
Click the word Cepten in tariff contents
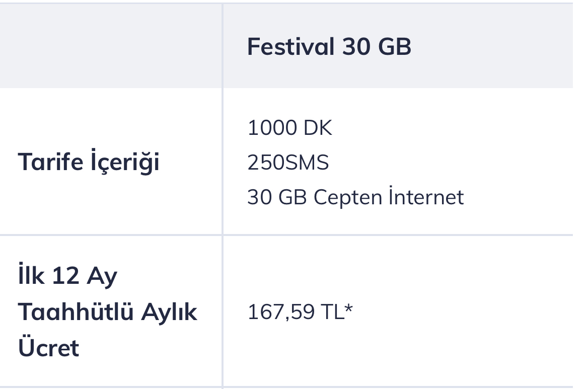tap(348, 198)
